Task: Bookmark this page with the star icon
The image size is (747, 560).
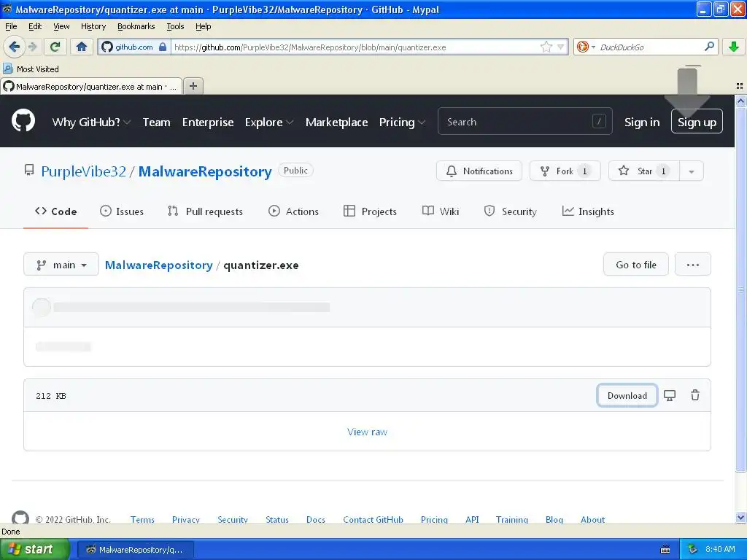Action: (x=546, y=47)
